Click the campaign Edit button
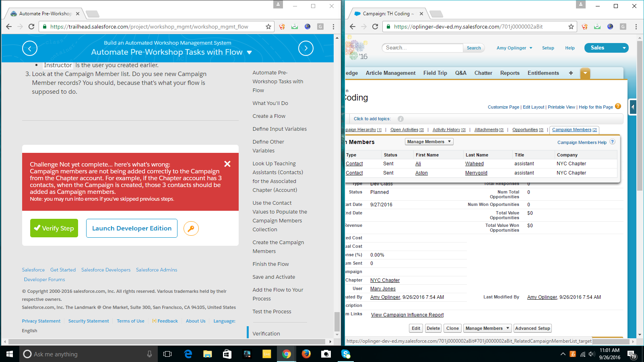The width and height of the screenshot is (644, 362). [416, 328]
